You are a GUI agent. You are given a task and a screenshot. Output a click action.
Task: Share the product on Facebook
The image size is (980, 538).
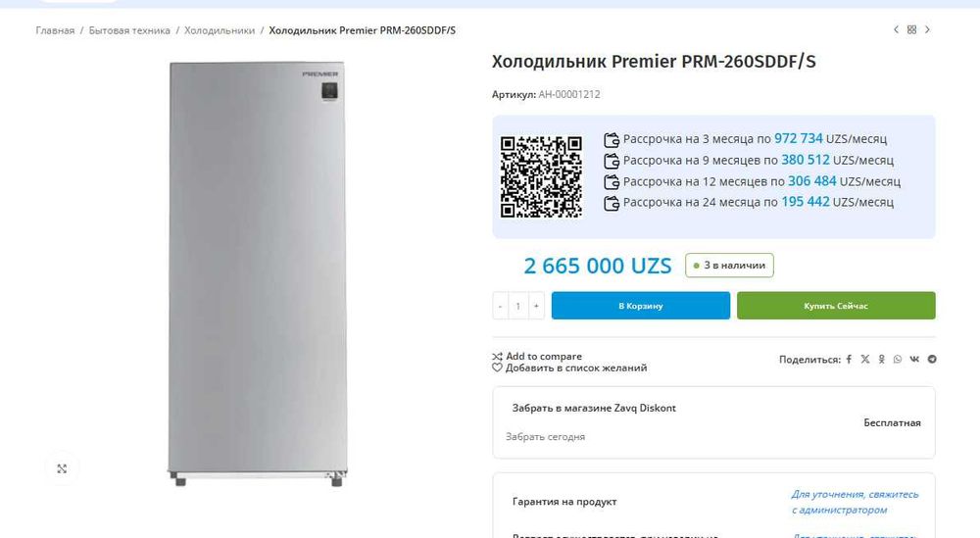pyautogui.click(x=849, y=360)
